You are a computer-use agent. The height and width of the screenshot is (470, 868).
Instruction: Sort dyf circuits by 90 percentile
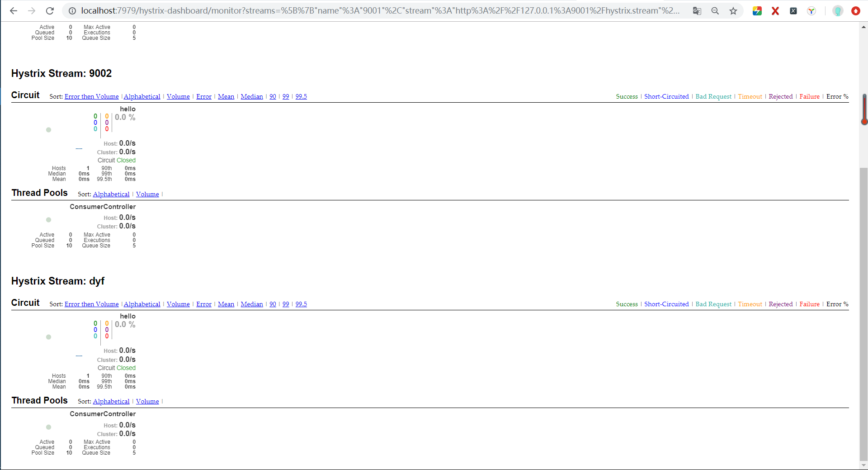pos(273,304)
